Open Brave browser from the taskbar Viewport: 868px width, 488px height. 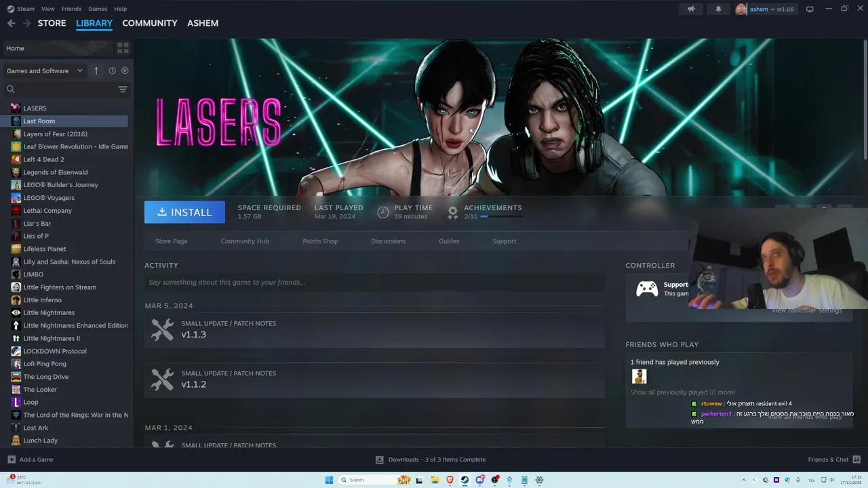[x=450, y=480]
